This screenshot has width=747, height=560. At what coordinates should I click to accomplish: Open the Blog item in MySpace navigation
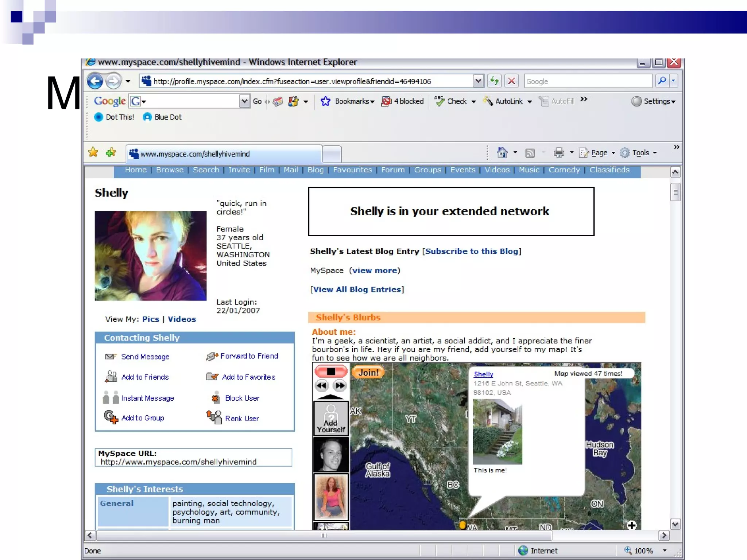(x=315, y=170)
